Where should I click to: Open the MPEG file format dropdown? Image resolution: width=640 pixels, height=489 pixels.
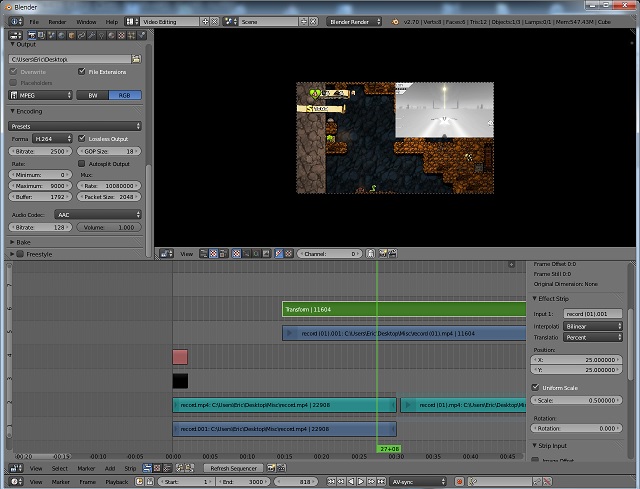pyautogui.click(x=40, y=95)
